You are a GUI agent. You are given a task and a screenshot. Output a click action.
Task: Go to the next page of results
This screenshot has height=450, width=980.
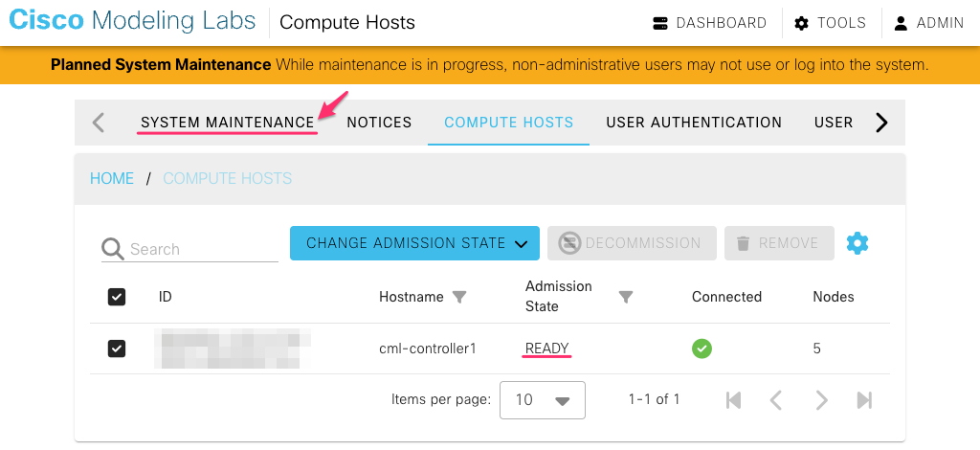821,400
